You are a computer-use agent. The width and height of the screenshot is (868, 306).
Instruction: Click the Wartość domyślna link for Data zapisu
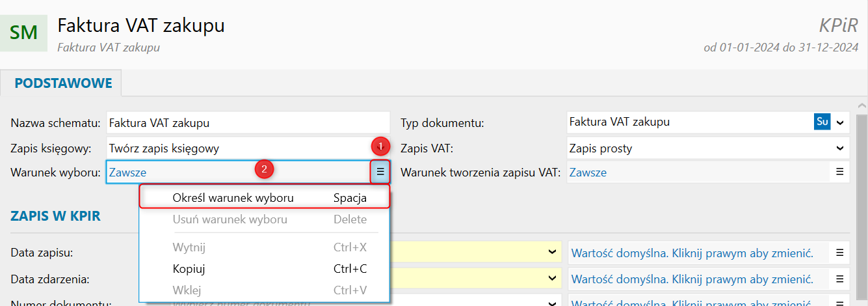692,252
